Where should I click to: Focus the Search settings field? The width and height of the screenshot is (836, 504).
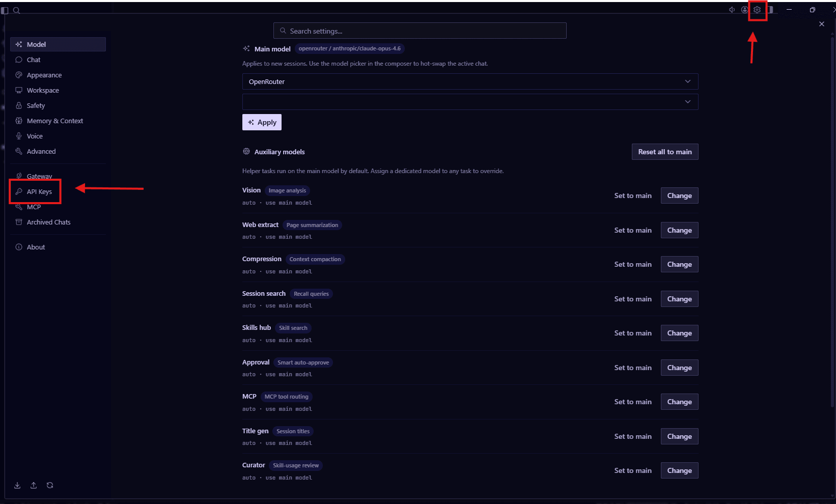[420, 31]
